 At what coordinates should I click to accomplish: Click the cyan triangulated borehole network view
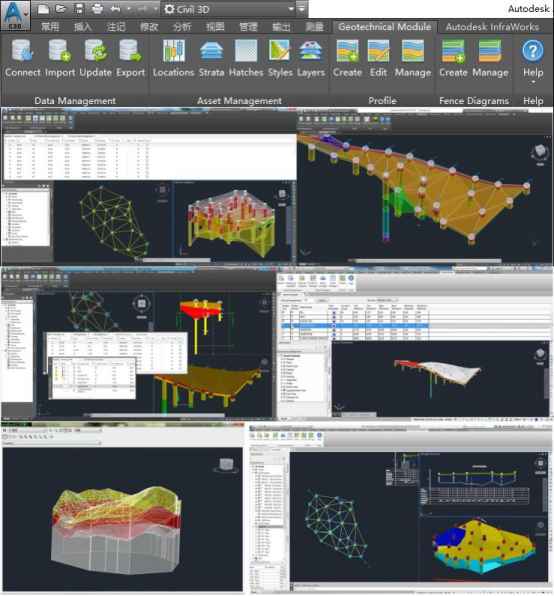pos(336,528)
